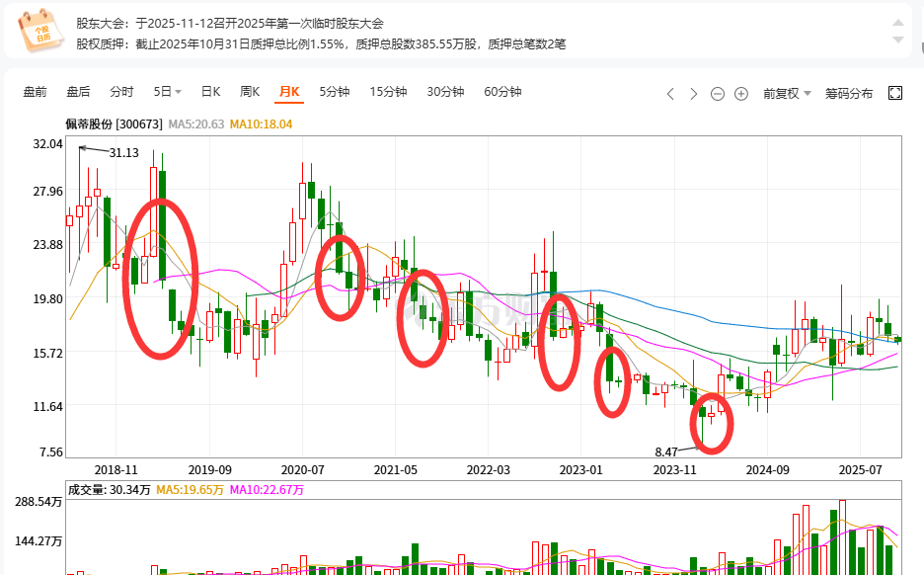Click the 2023-01 date axis label
The image size is (924, 575).
pyautogui.click(x=581, y=470)
